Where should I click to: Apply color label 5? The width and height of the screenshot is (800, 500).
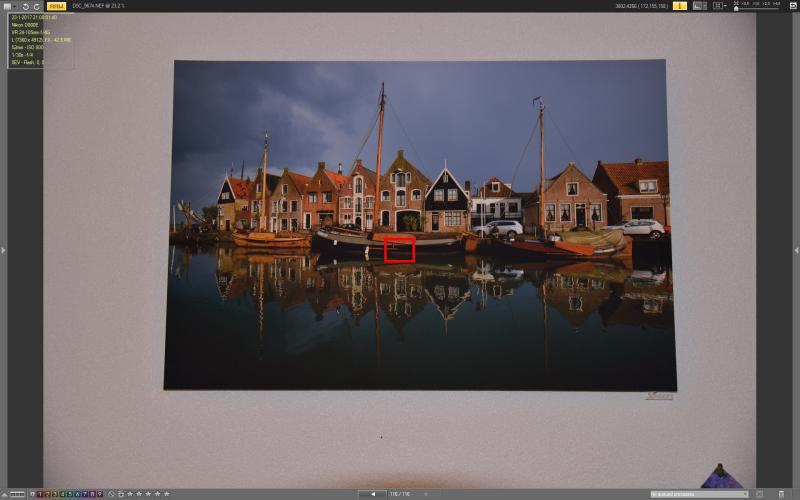tap(70, 494)
